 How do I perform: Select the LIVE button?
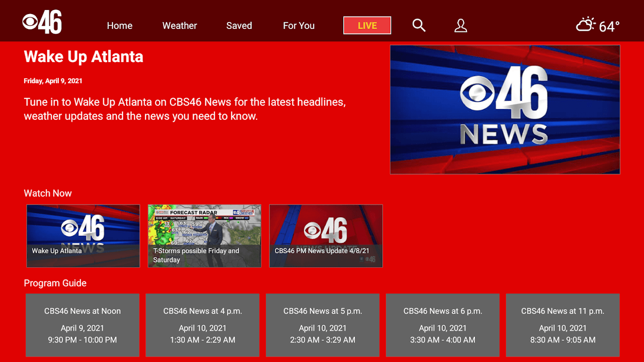coord(367,25)
